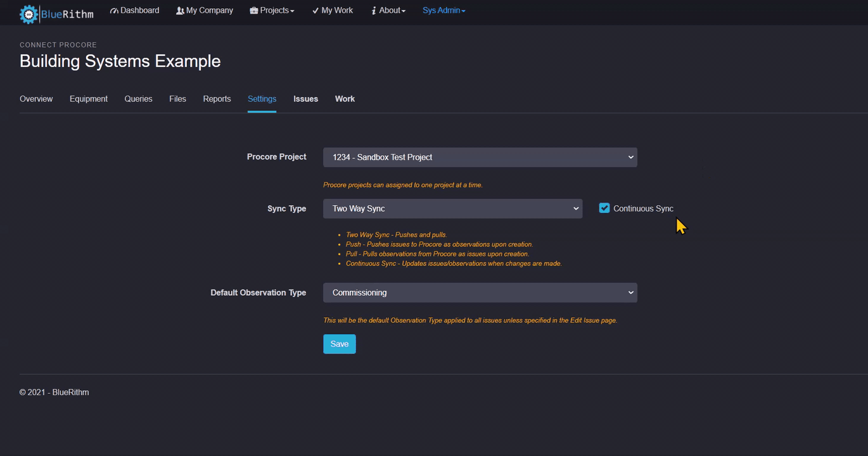Expand the About menu
This screenshot has height=456, width=868.
pos(388,10)
